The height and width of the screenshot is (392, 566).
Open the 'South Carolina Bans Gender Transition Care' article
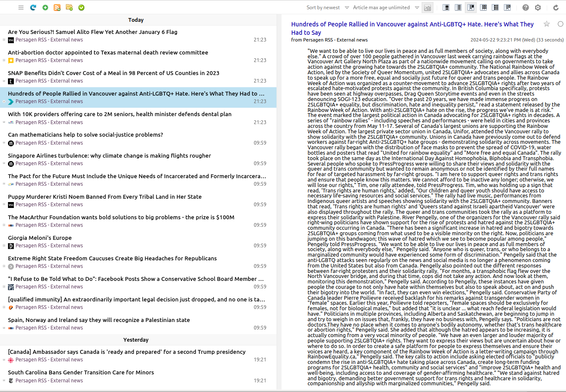coord(81,372)
